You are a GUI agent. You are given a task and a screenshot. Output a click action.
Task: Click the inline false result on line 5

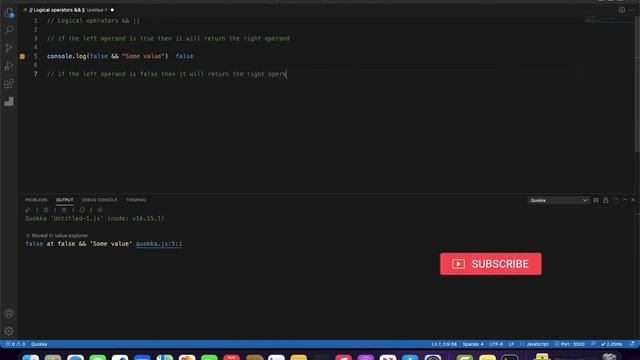[x=184, y=56]
